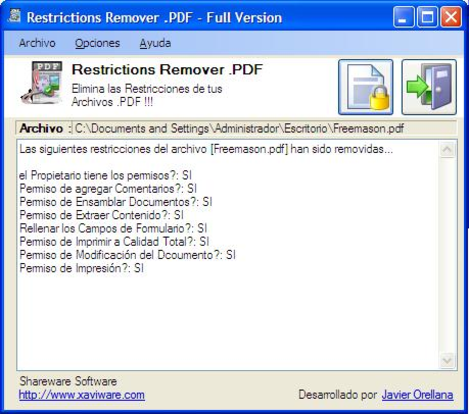Click the PDF logo beside the Restrictions Remover heading
Viewport: 469px width, 414px height.
[42, 82]
